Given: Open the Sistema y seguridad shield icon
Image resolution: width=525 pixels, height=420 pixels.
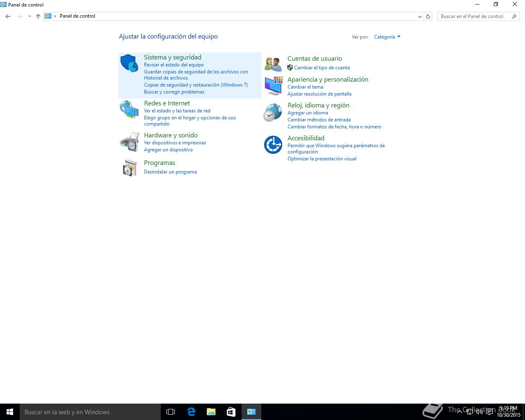Looking at the screenshot, I should click(129, 63).
